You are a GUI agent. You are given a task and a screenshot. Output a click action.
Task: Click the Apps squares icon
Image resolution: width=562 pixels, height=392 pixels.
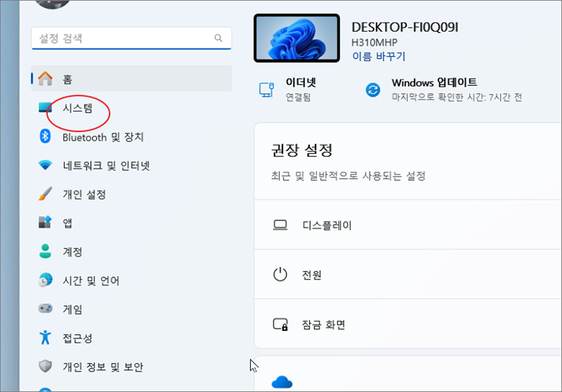coord(45,223)
